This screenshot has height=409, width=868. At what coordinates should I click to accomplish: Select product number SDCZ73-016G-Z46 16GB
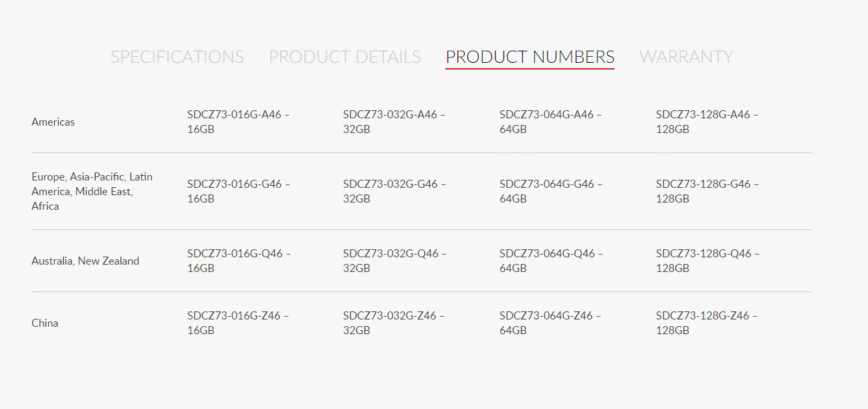coord(237,323)
